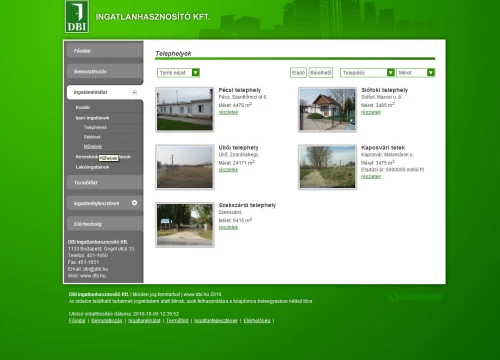The width and height of the screenshot is (500, 360).
Task: Open the Ingatlanfejlesztések sidebar menu item
Action: (x=105, y=203)
